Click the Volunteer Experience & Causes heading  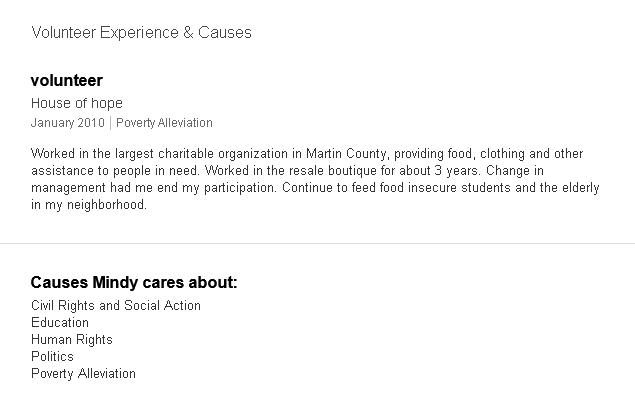pos(141,33)
